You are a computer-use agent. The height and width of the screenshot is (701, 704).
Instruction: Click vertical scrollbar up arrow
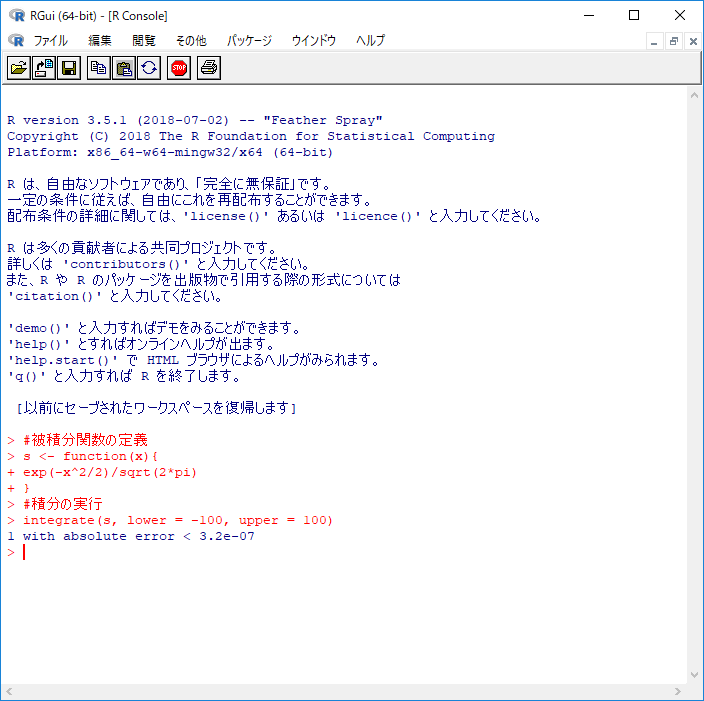pyautogui.click(x=694, y=95)
